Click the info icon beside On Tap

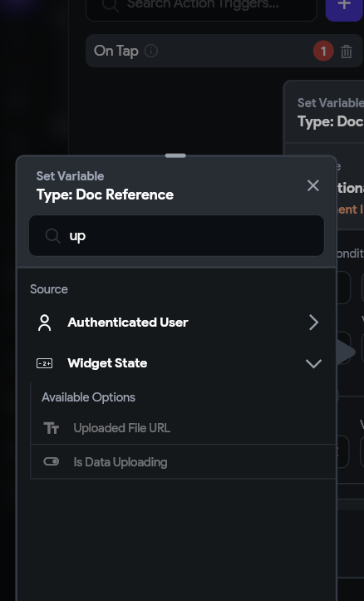click(151, 51)
